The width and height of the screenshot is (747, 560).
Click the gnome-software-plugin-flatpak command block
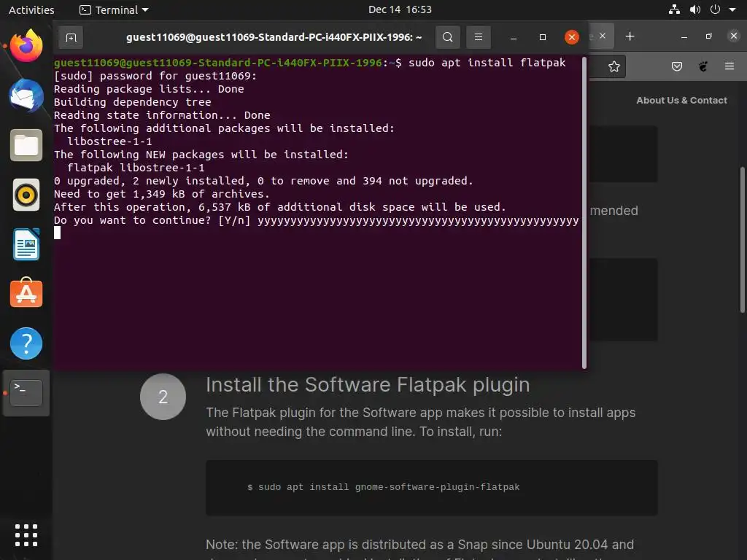(x=432, y=487)
